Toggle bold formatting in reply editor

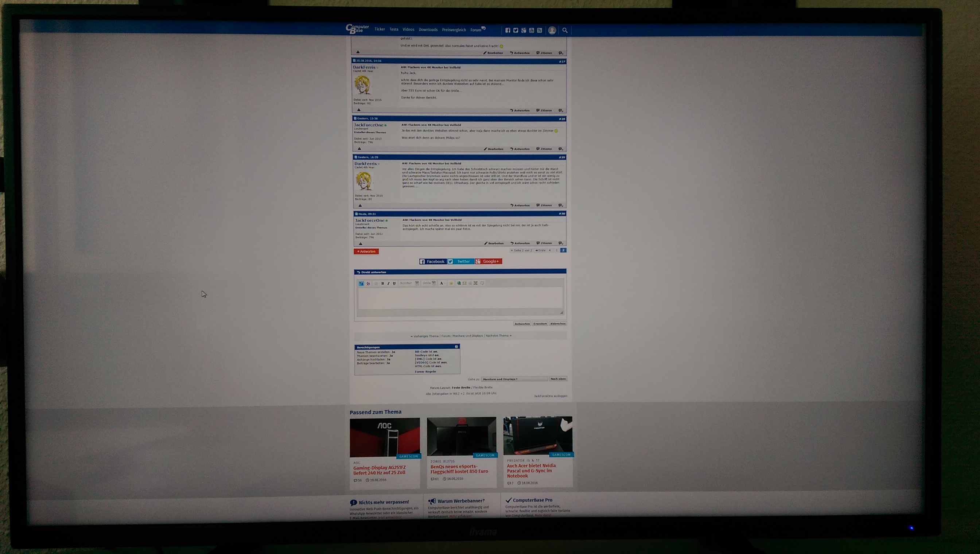point(382,284)
